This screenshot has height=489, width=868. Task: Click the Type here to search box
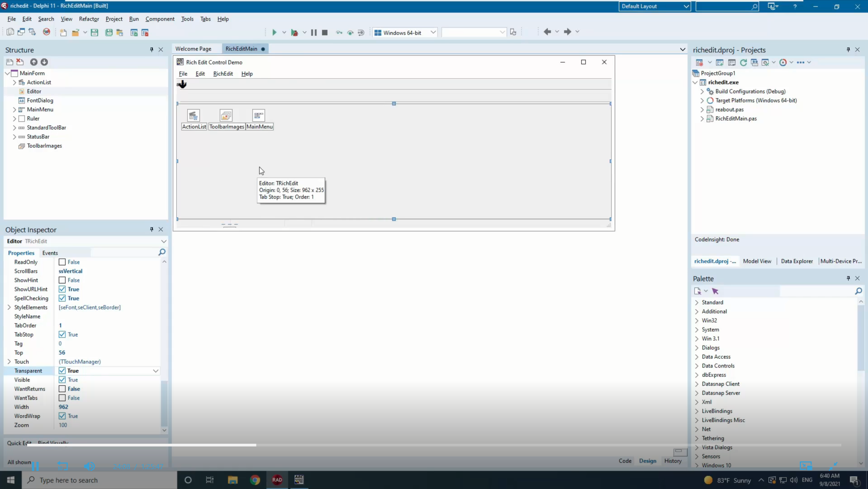pyautogui.click(x=100, y=480)
